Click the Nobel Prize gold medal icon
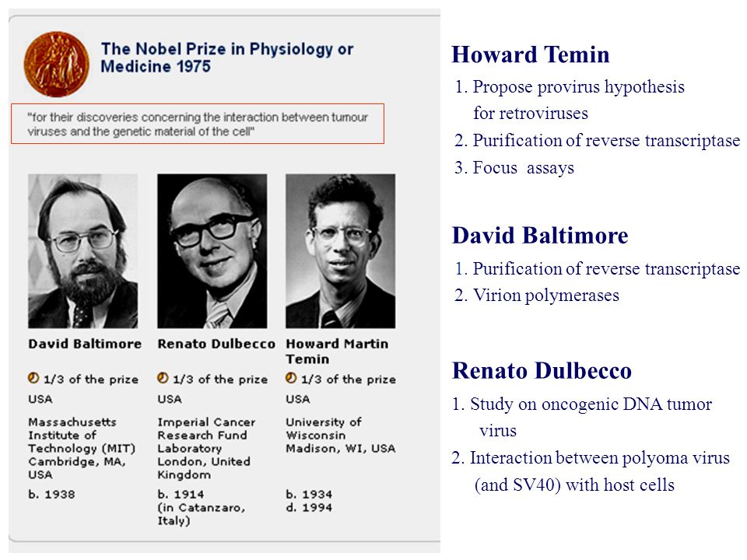This screenshot has width=747, height=560. 56,65
